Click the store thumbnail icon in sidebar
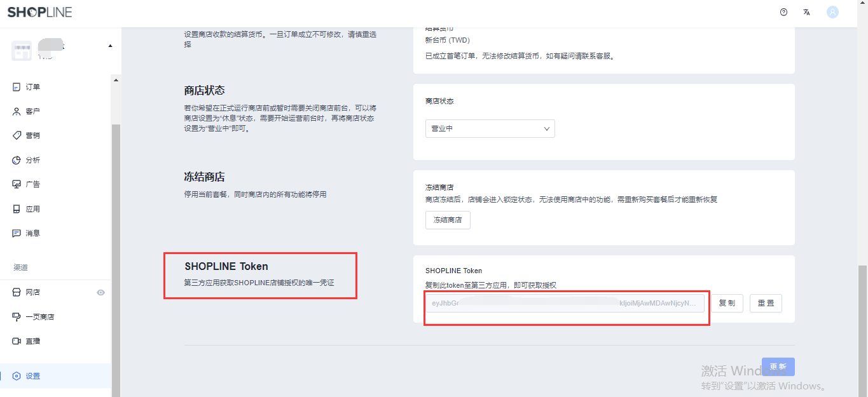This screenshot has width=868, height=397. pos(22,51)
